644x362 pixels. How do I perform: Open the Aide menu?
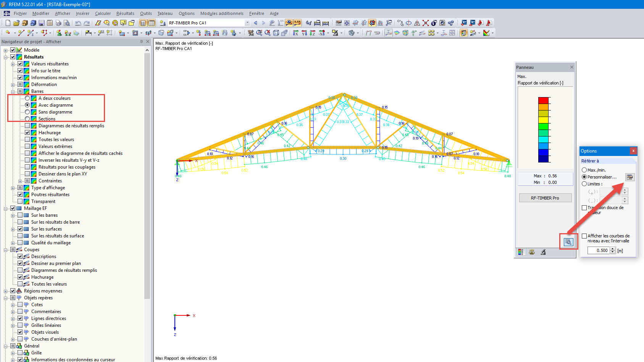tap(274, 13)
